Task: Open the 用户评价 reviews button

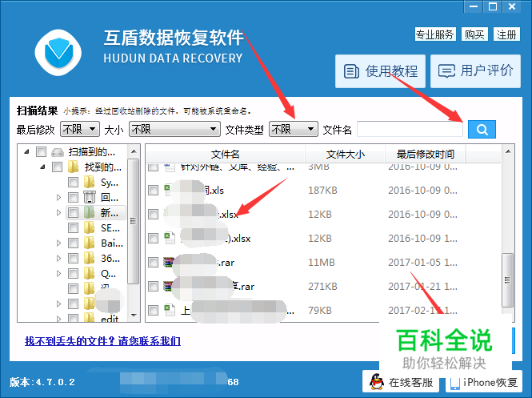Action: (x=475, y=71)
